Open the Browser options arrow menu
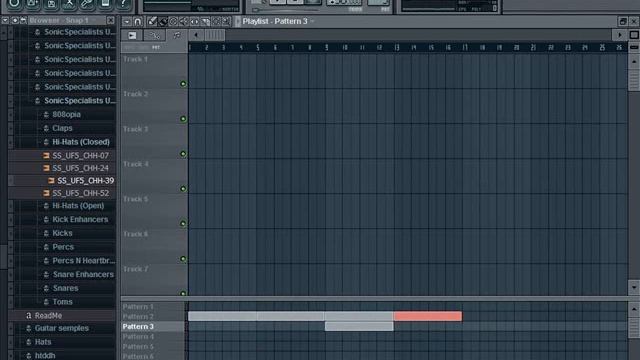 [5, 20]
